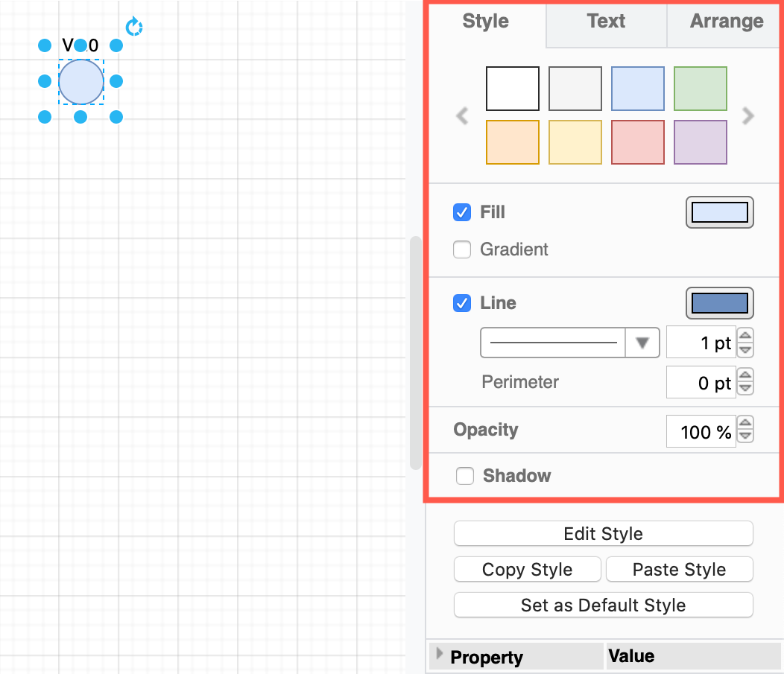This screenshot has height=674, width=784.
Task: Switch to the Text tab
Action: (x=605, y=21)
